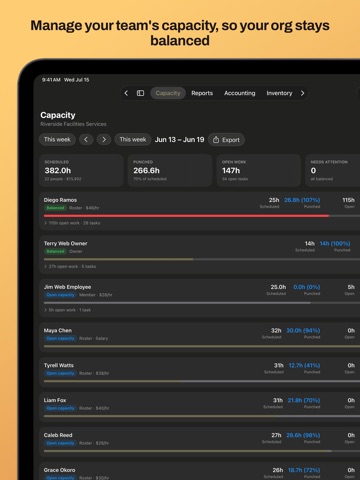Open the Punched 266.6h summary card
360x480 pixels.
pos(170,170)
